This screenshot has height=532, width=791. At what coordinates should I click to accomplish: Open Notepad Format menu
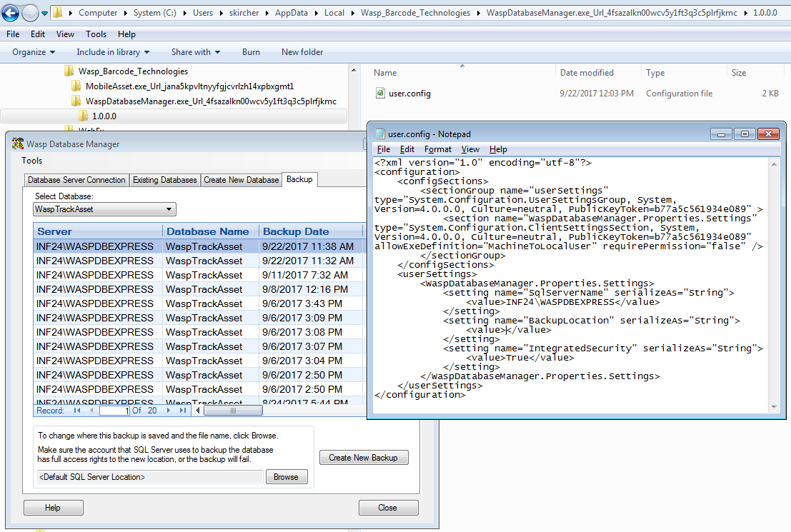coord(438,149)
